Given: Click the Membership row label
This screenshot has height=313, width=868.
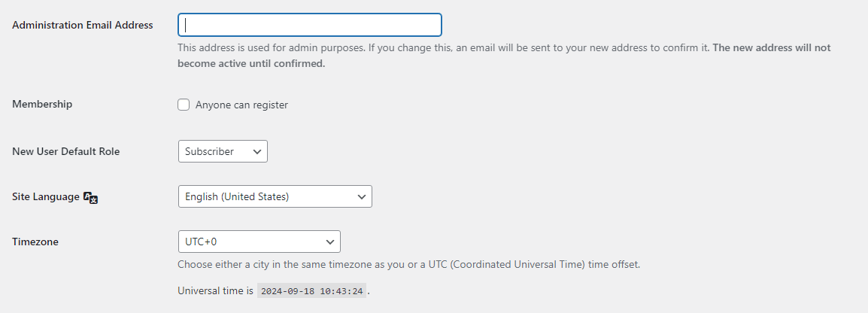Looking at the screenshot, I should 42,105.
